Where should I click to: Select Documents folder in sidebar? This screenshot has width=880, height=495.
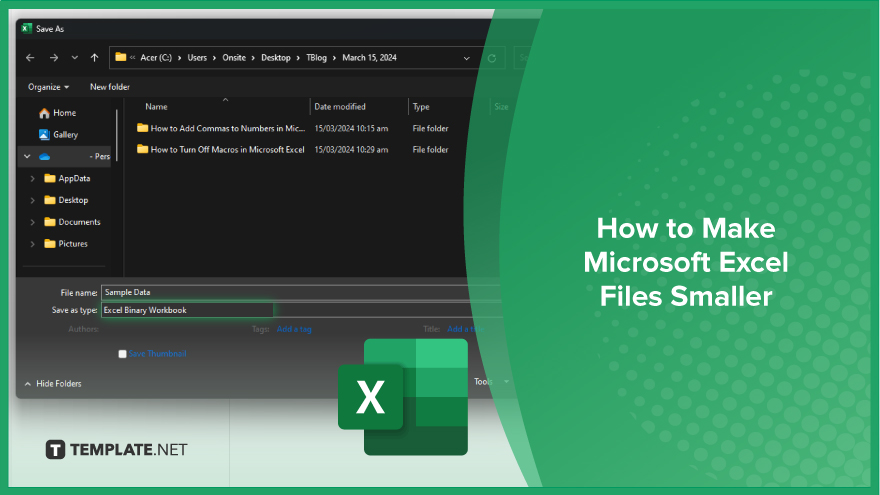[72, 222]
